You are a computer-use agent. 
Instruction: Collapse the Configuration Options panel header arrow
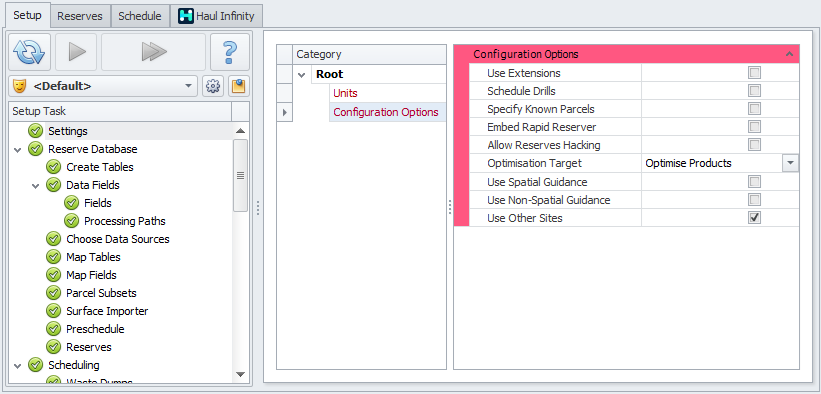790,54
